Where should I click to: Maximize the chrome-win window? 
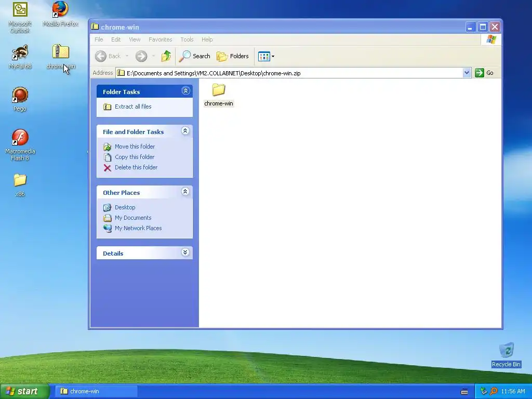coord(483,27)
